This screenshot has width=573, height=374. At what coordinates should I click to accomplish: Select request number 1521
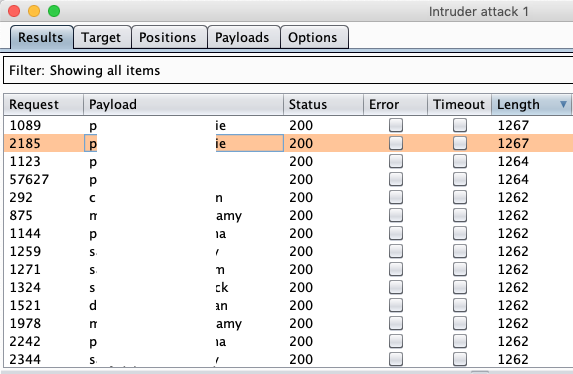25,305
